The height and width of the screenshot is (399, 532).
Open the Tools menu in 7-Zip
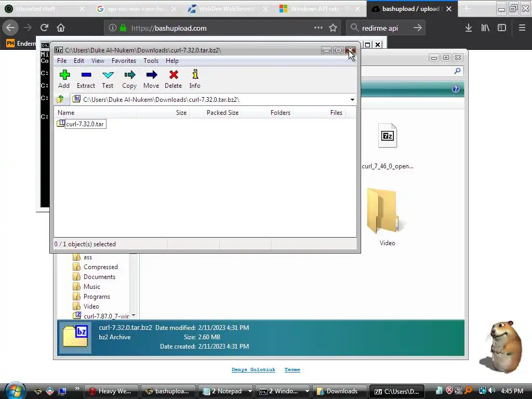point(151,61)
